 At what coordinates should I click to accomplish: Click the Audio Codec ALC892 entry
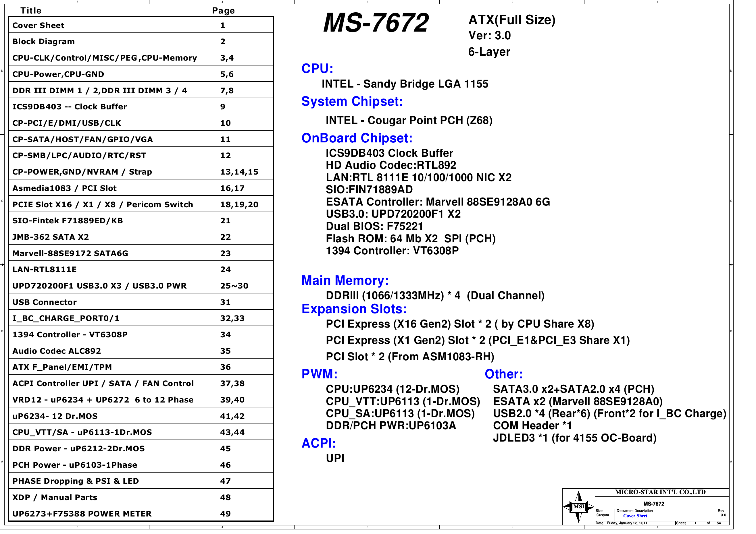[x=57, y=351]
